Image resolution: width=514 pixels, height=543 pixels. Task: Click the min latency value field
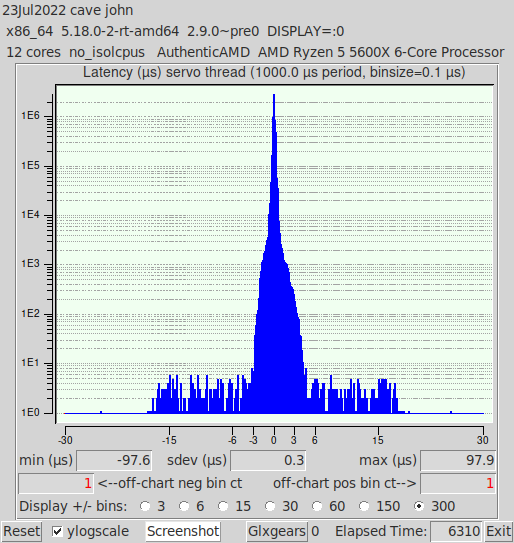pyautogui.click(x=114, y=461)
